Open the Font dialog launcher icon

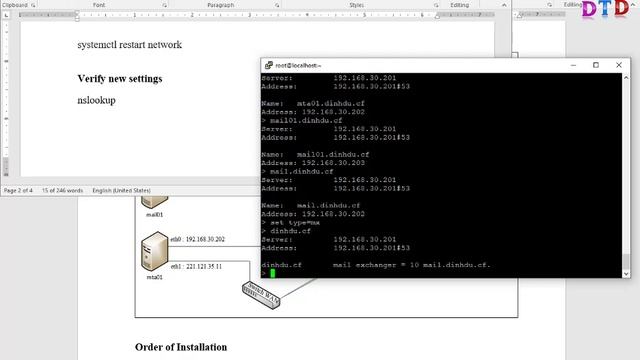[164, 5]
